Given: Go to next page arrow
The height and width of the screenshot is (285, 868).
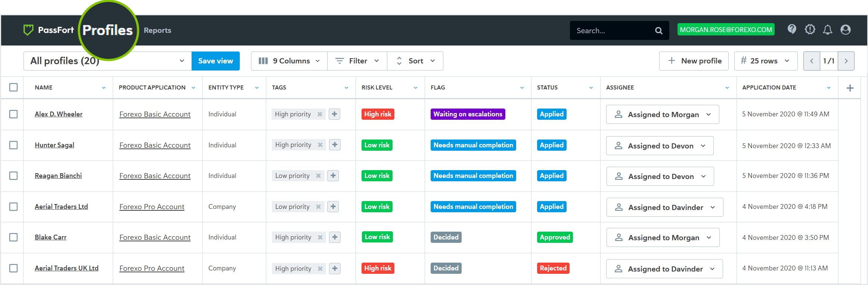Looking at the screenshot, I should click(x=846, y=61).
